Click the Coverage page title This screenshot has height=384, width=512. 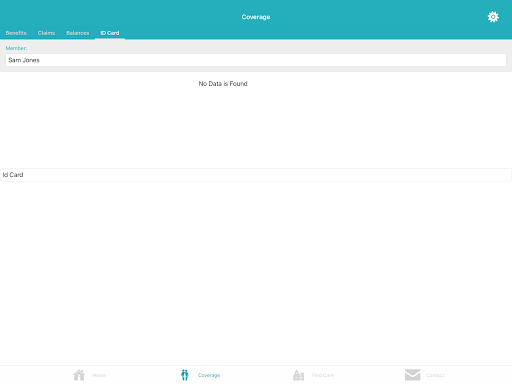pos(256,17)
